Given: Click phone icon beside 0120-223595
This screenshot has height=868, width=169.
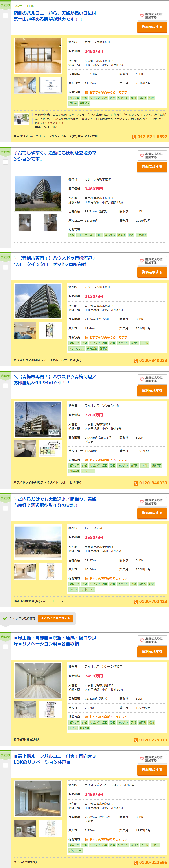Looking at the screenshot, I should [x=136, y=863].
